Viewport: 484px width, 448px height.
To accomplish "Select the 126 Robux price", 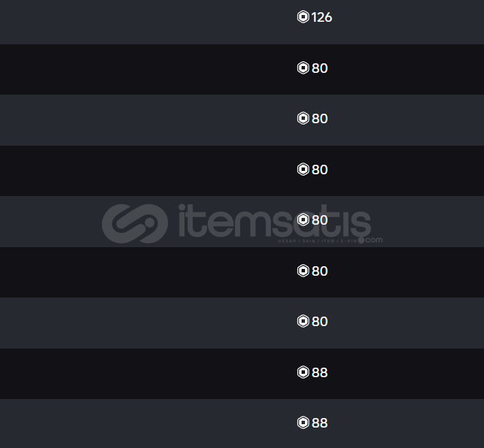I will 321,17.
